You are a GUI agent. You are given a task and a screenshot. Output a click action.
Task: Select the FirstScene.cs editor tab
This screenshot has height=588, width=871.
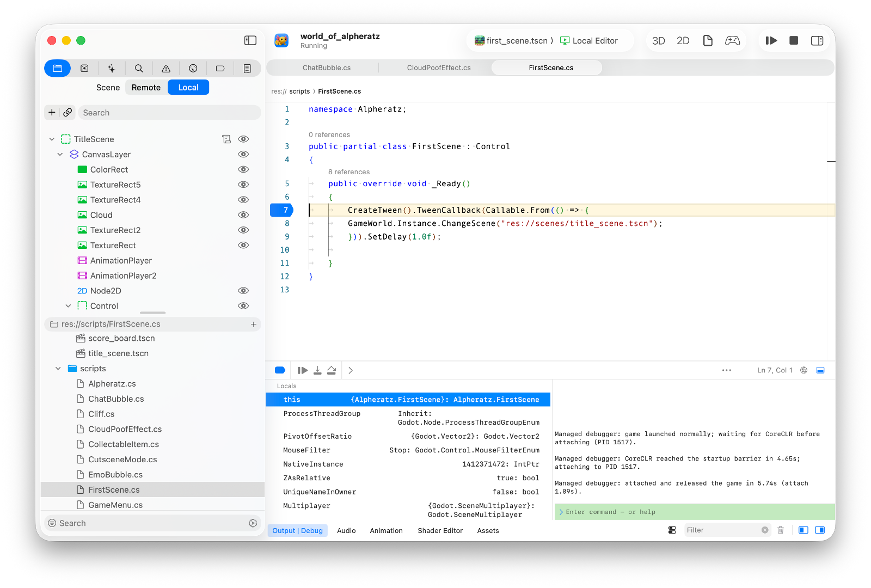coord(551,68)
